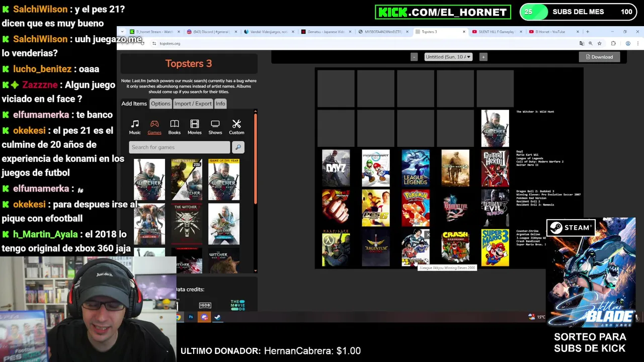This screenshot has width=644, height=362.
Task: Click the Witcher 3 cover in the chart
Action: tap(495, 128)
